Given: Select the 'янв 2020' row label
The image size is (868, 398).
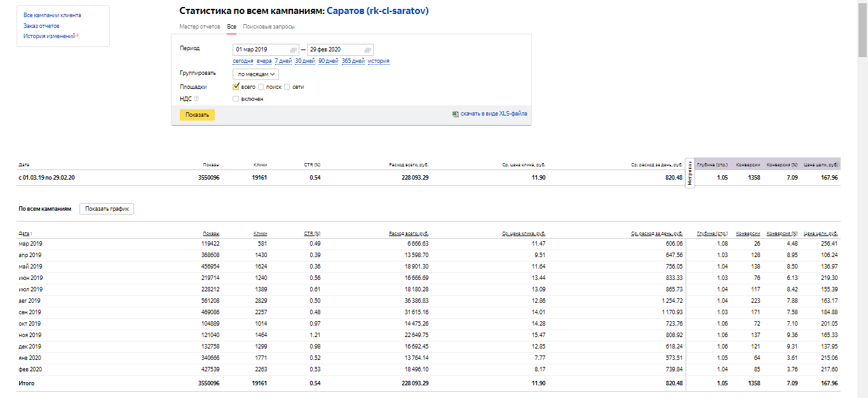Looking at the screenshot, I should 31,357.
